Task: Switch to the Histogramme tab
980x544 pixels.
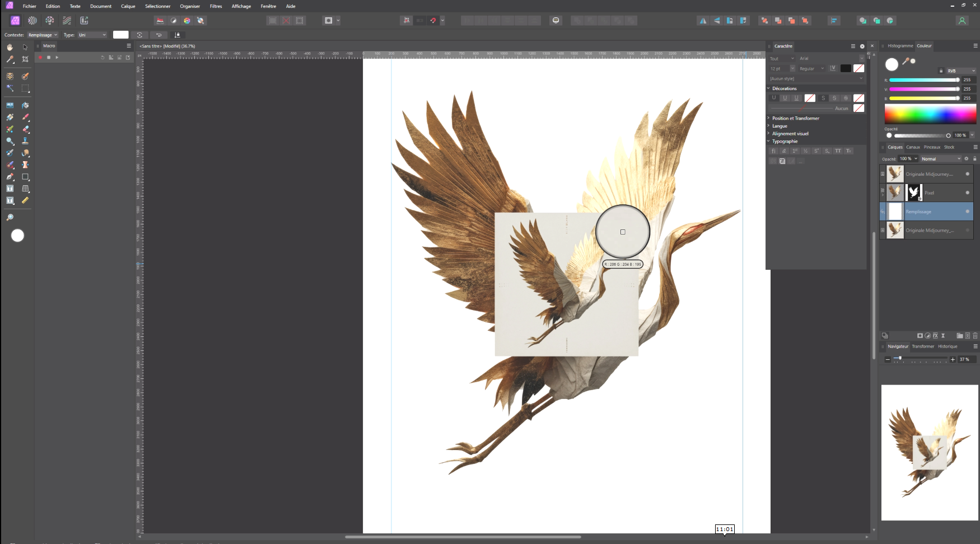Action: (900, 46)
